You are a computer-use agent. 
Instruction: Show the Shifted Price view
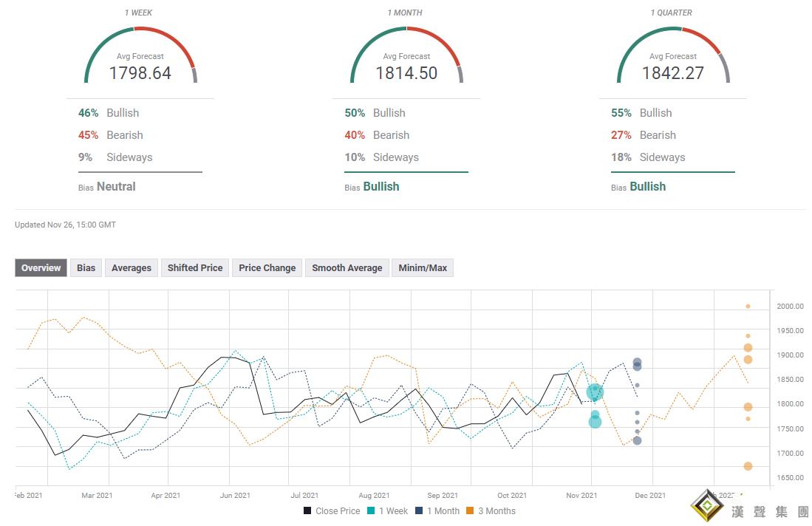[x=195, y=268]
